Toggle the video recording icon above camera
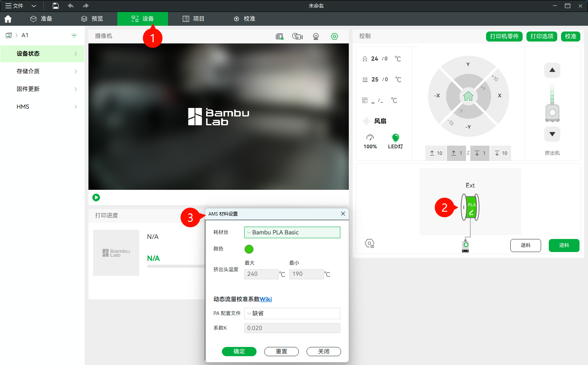 pos(298,36)
